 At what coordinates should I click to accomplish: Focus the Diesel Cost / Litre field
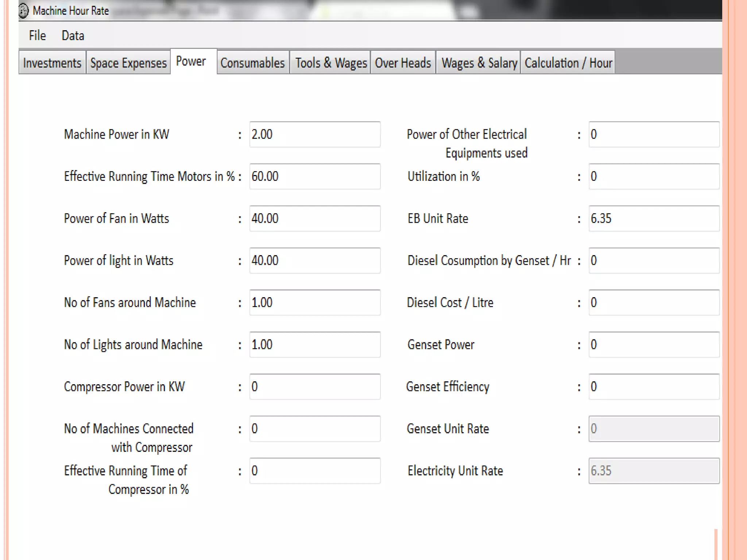point(654,303)
